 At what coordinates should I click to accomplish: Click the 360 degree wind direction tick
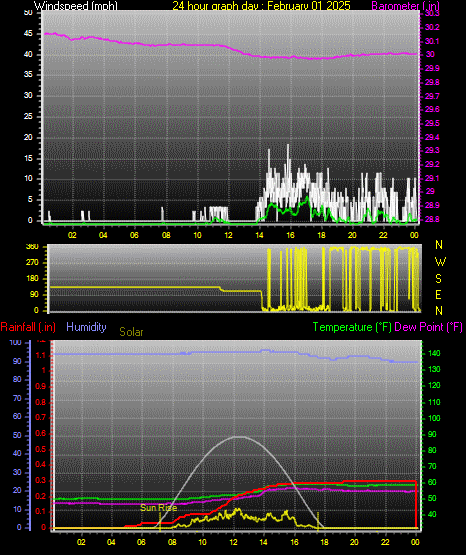point(32,247)
